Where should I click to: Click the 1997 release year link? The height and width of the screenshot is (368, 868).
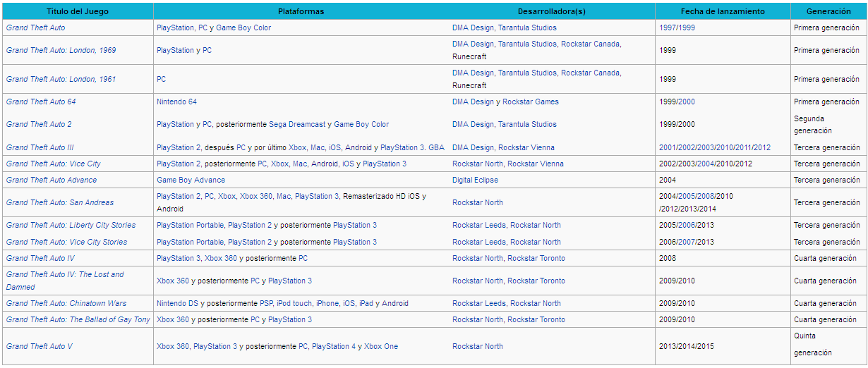pyautogui.click(x=668, y=27)
